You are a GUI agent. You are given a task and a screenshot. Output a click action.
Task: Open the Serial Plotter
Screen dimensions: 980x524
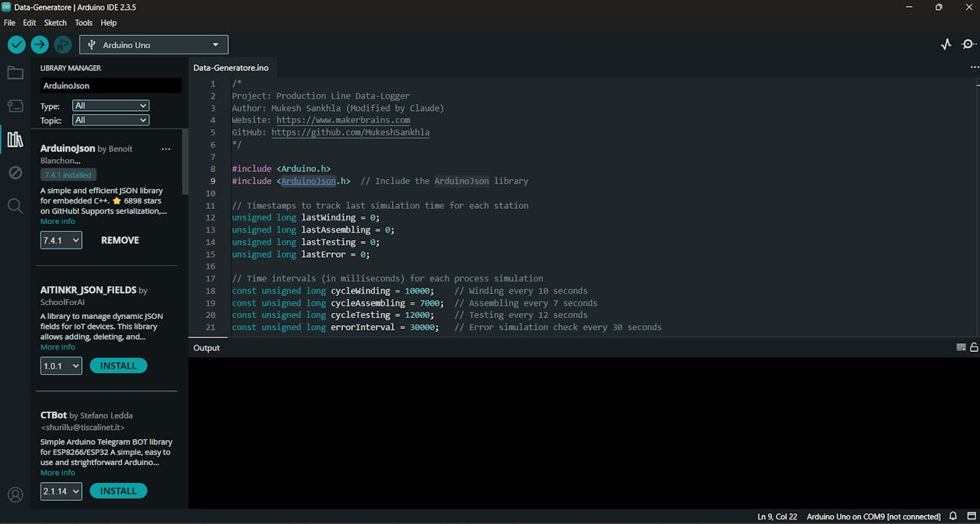coord(946,44)
